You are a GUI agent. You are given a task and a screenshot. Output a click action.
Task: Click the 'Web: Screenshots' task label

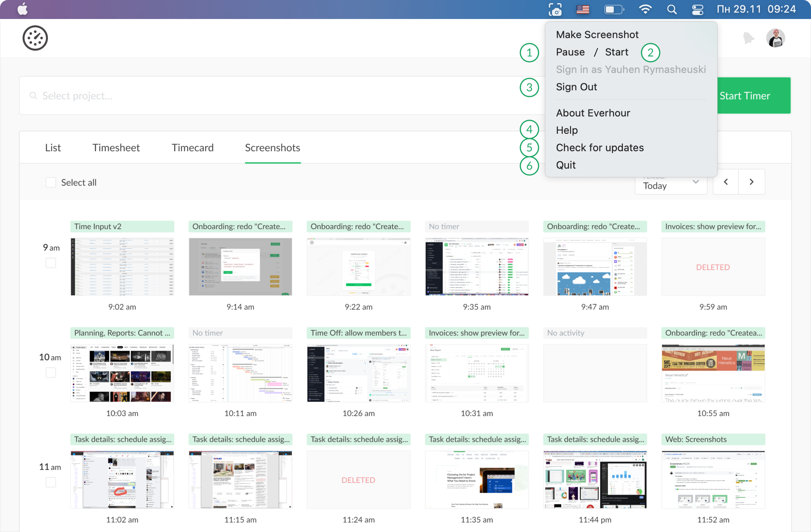click(713, 439)
